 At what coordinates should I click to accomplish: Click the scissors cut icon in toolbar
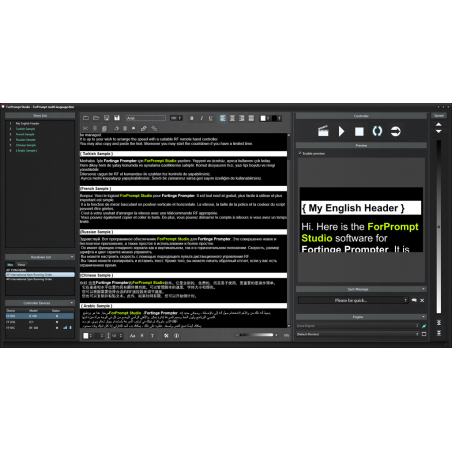point(85,128)
